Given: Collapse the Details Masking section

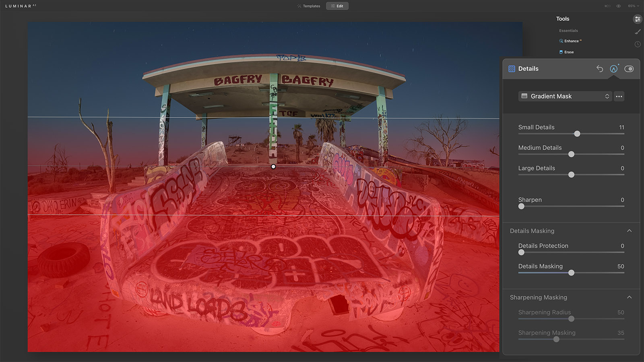Looking at the screenshot, I should click(629, 231).
